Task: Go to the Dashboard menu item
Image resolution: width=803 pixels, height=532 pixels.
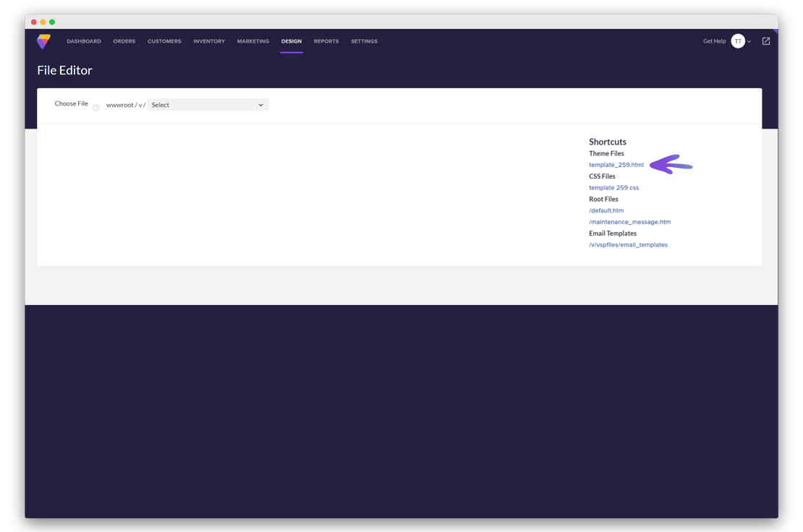Action: [83, 41]
